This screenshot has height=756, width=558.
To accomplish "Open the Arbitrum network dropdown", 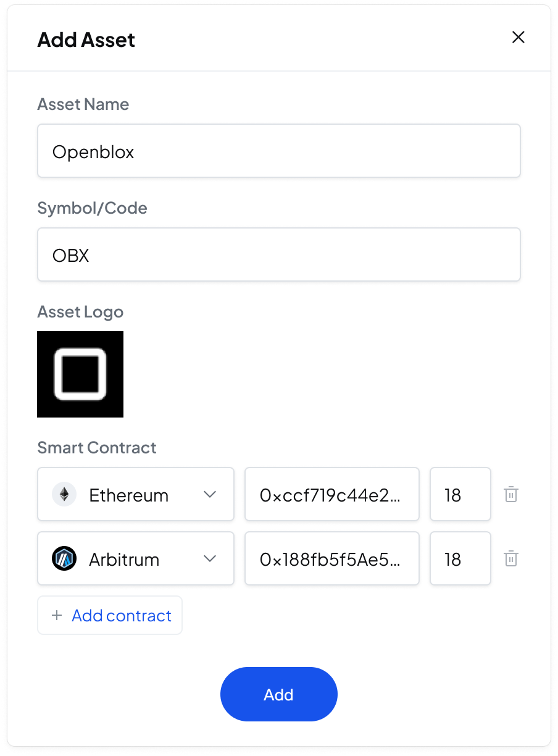I will coord(136,559).
